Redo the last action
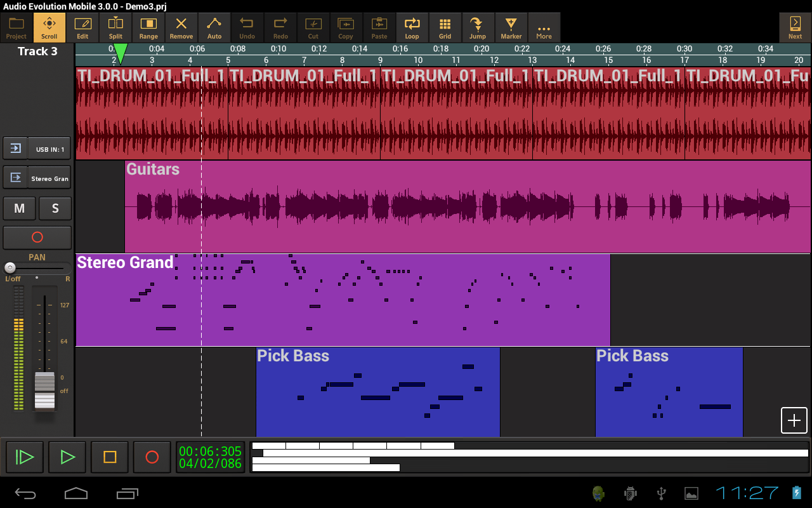Screen dimensions: 812x508 (280, 28)
